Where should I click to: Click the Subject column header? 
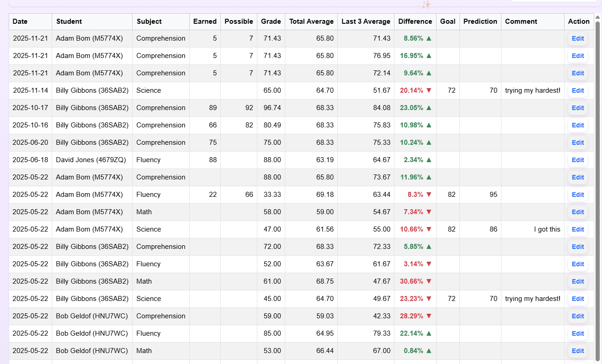[149, 21]
